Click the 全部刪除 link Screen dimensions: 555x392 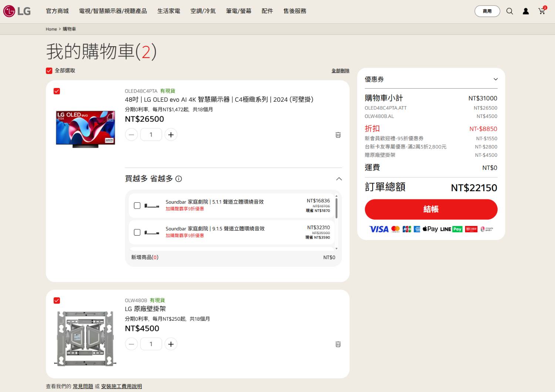pos(340,71)
